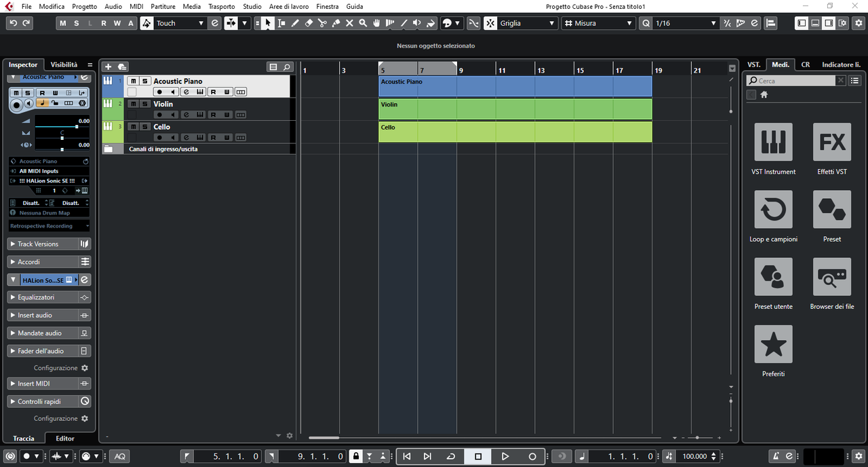Viewport: 868px width, 467px height.
Task: Toggle left zone visibility button
Action: (x=802, y=23)
